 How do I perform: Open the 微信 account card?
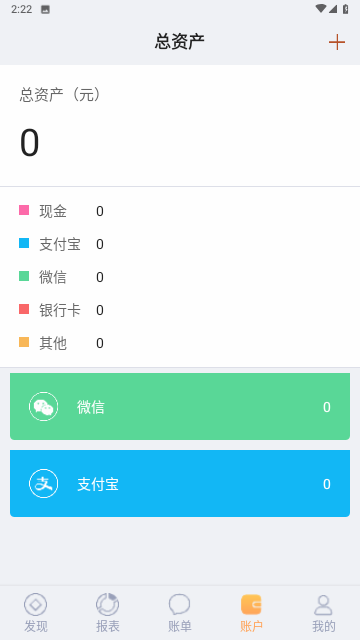[x=180, y=407]
